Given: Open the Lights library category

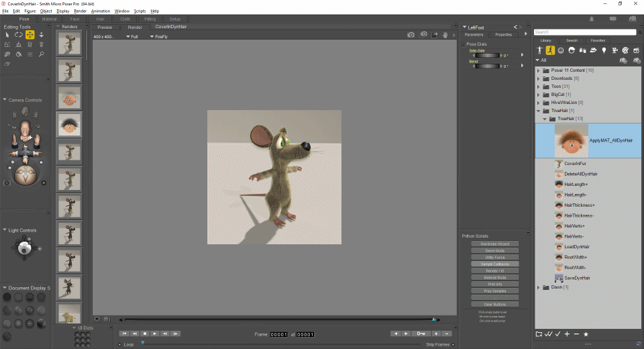Looking at the screenshot, I should coord(604,50).
